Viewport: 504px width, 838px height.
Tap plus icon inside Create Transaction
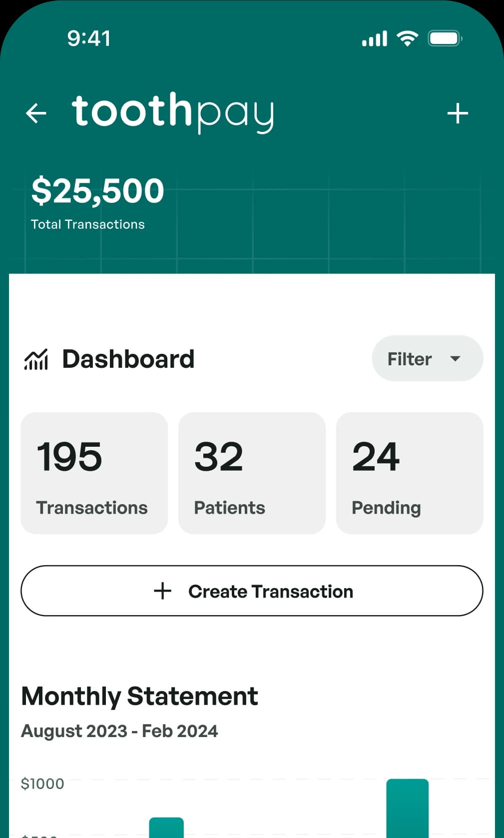pos(162,591)
